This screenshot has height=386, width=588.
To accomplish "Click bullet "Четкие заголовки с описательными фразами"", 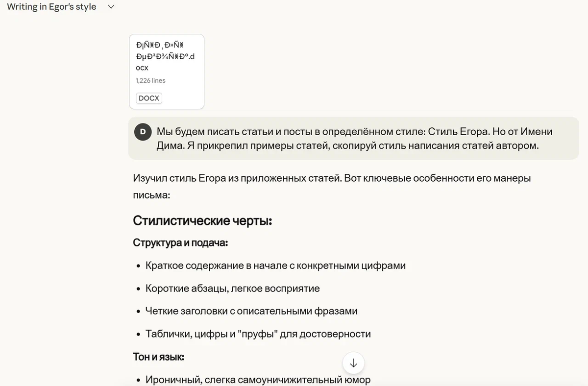I will [251, 311].
